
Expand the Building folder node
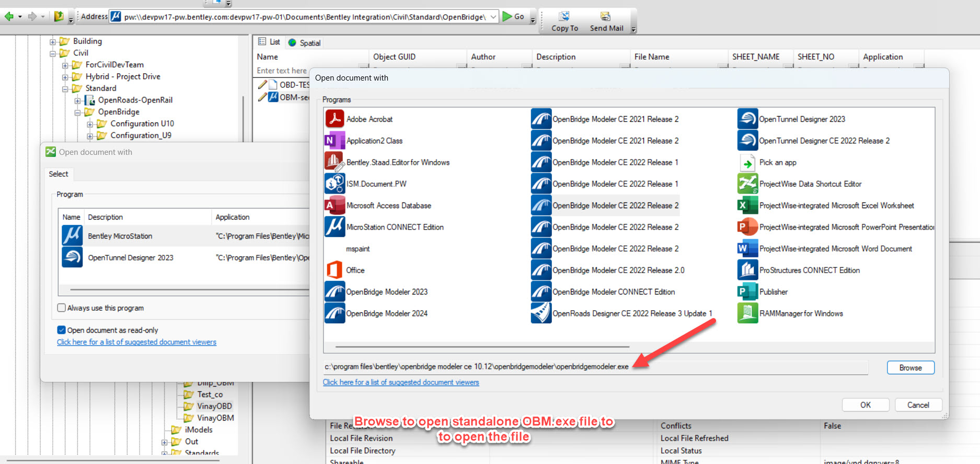pos(53,41)
